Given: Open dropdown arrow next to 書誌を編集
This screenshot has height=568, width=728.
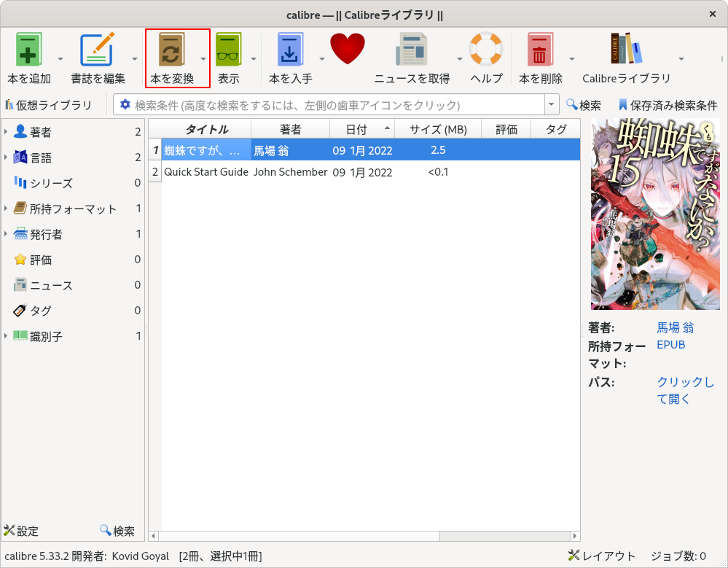Looking at the screenshot, I should pos(135,59).
